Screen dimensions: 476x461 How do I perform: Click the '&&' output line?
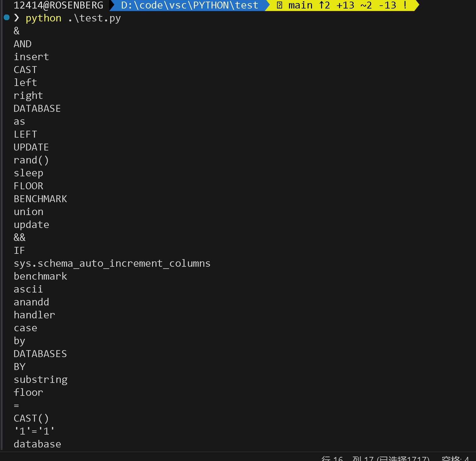[x=20, y=237]
